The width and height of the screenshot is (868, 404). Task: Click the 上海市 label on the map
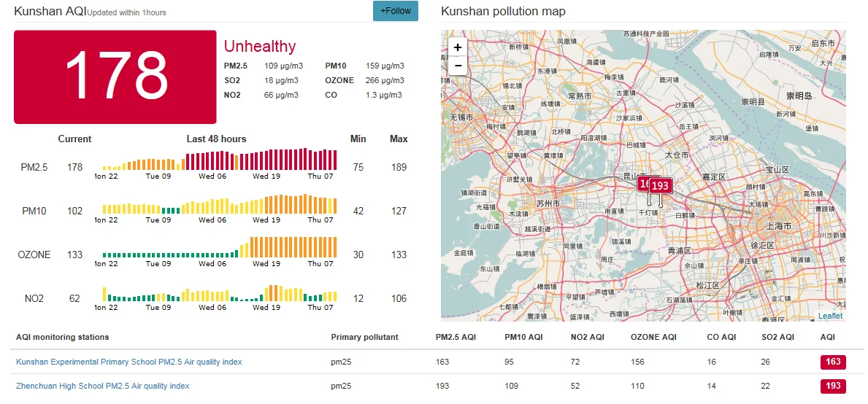[779, 226]
